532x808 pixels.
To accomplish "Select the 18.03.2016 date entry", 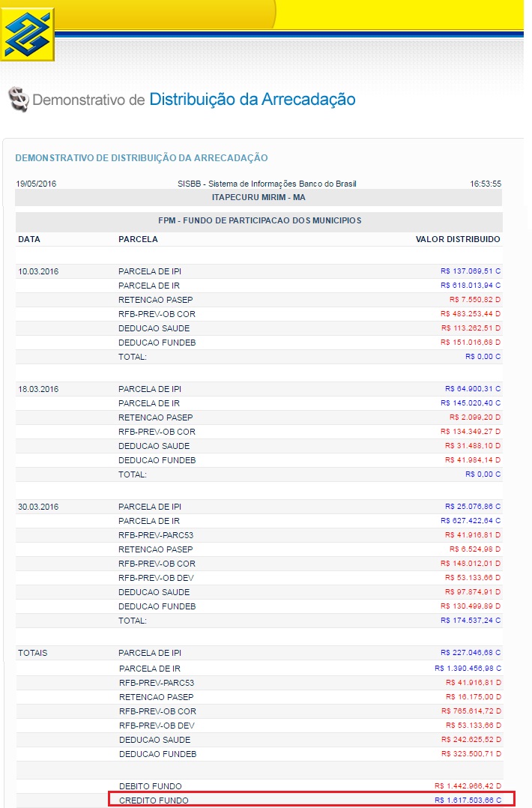I will pyautogui.click(x=38, y=389).
